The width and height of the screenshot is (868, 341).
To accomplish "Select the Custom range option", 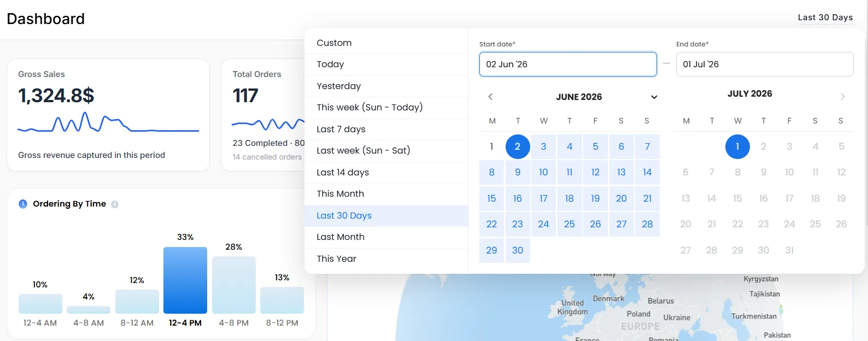I will pos(386,43).
